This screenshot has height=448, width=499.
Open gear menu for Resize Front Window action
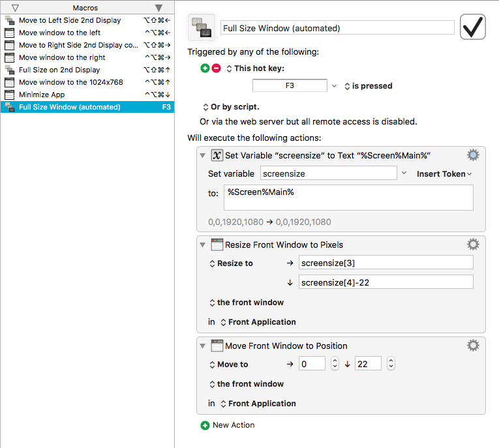[x=473, y=245]
